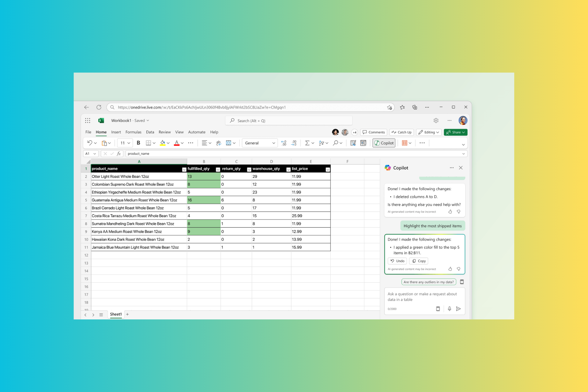Viewport: 588px width, 392px height.
Task: Switch to the Review tab
Action: point(164,132)
